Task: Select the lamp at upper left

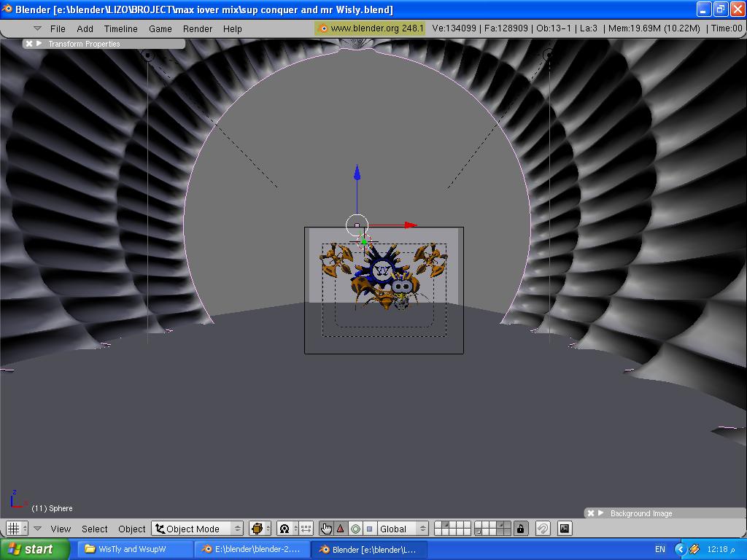Action: tap(148, 55)
